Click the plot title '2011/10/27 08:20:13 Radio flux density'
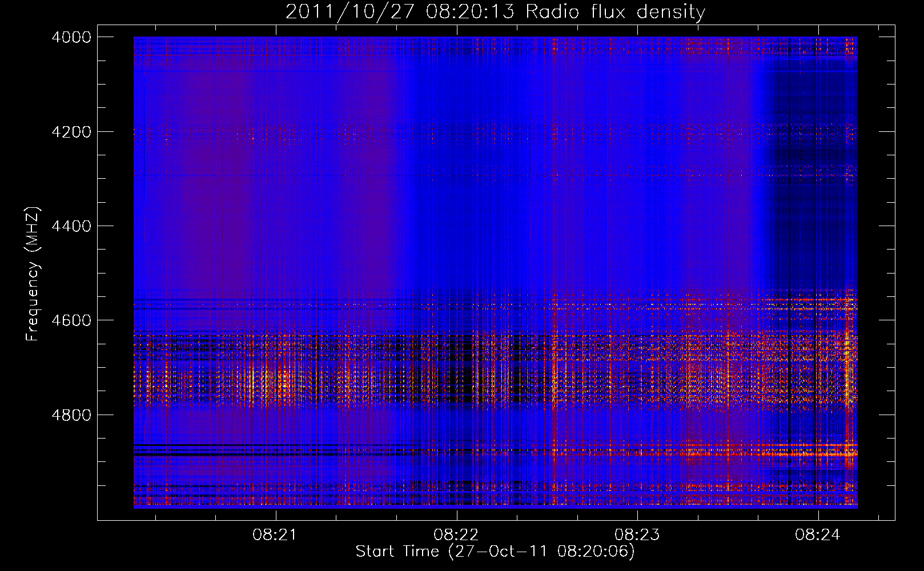 (495, 12)
